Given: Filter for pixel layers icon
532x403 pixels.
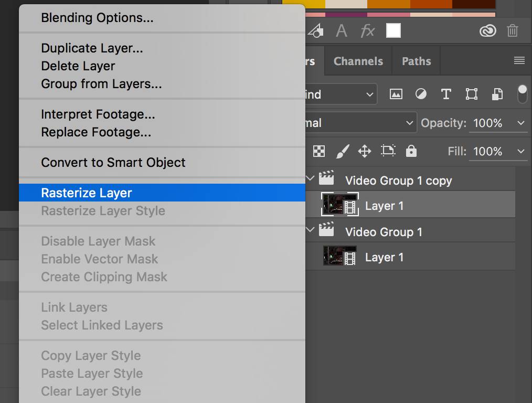Looking at the screenshot, I should tap(396, 94).
